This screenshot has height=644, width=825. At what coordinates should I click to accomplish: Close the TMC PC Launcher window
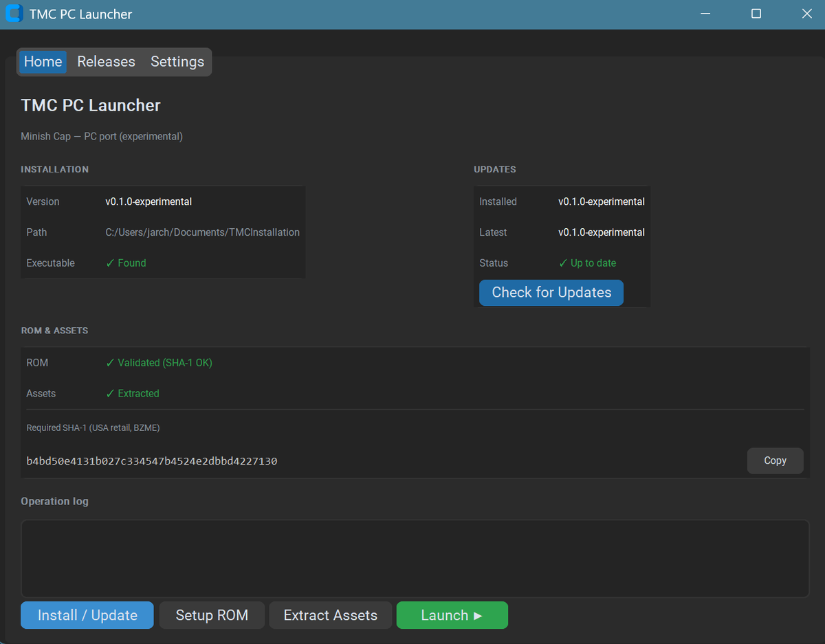[807, 14]
